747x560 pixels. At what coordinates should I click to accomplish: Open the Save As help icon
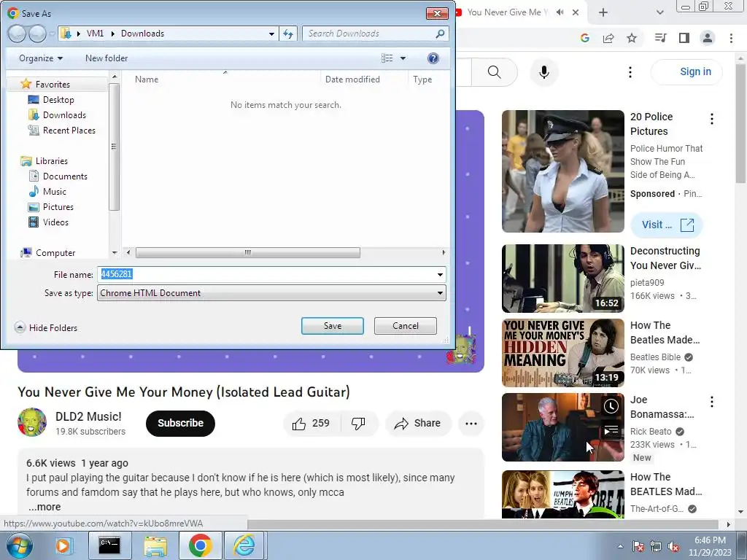(x=433, y=58)
